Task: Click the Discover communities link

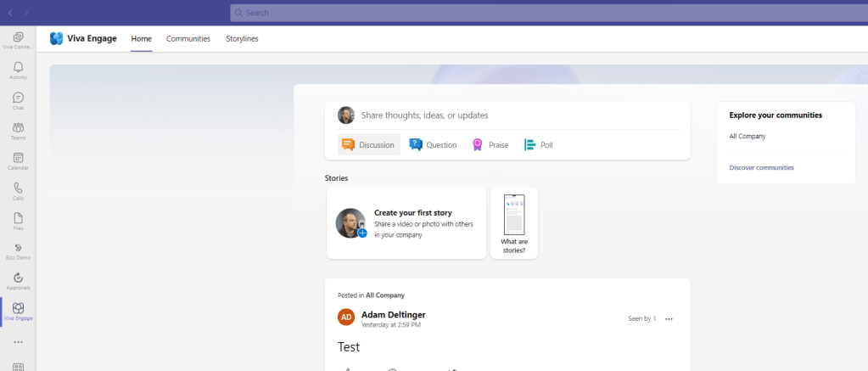Action: coord(761,168)
